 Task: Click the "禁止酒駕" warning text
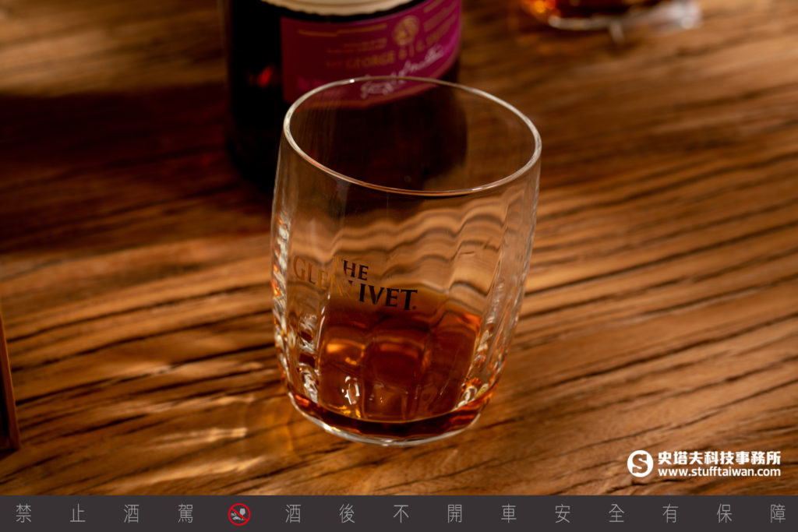[x=104, y=513]
